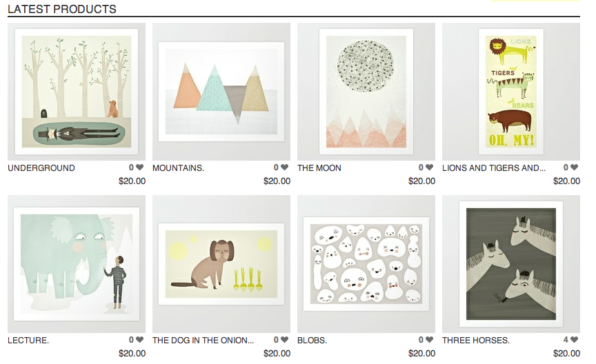
Task: Heart the Dog in the Onion print
Action: click(x=284, y=340)
